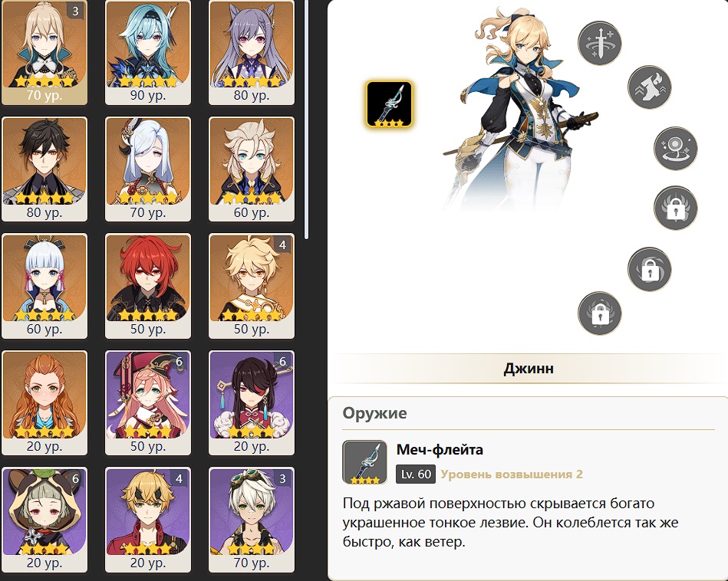The height and width of the screenshot is (581, 728).
Task: Choose the level 60 Ayaka character card
Action: [44, 286]
